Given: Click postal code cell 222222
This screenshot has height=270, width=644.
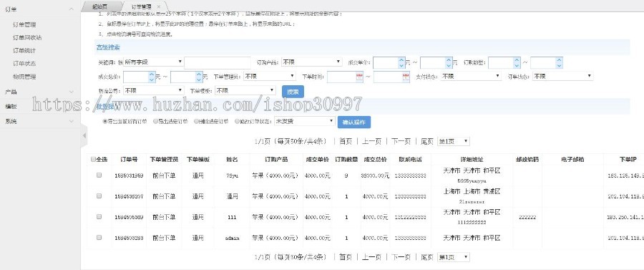Looking at the screenshot, I should (527, 218).
